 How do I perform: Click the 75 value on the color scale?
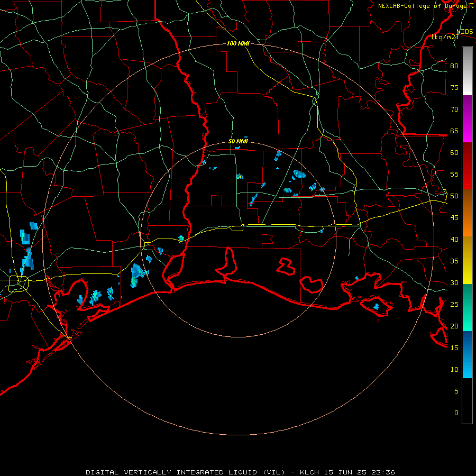454,88
